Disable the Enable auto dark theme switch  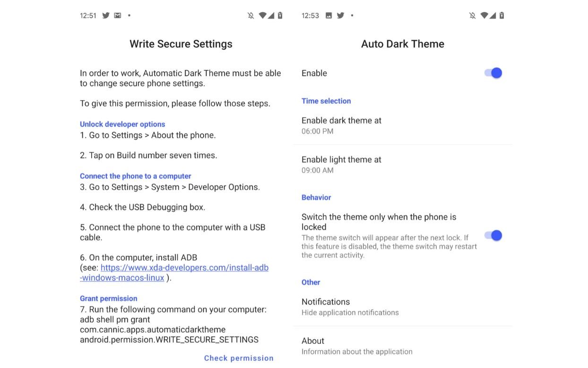click(493, 73)
